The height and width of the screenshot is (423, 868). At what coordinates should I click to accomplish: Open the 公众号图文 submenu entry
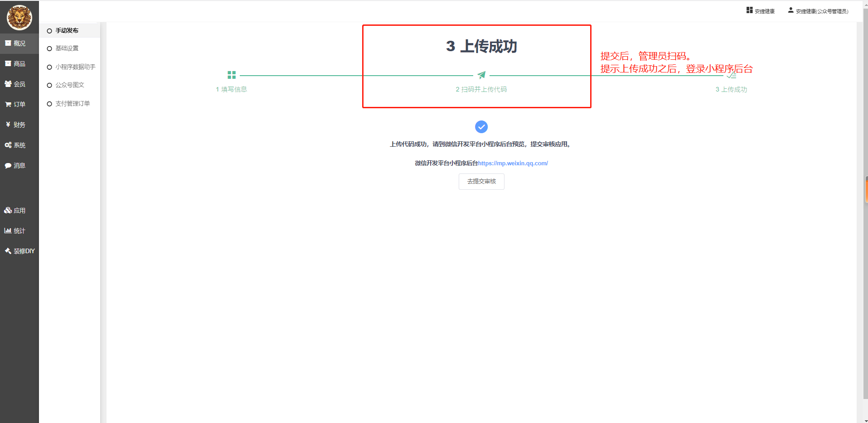point(70,85)
